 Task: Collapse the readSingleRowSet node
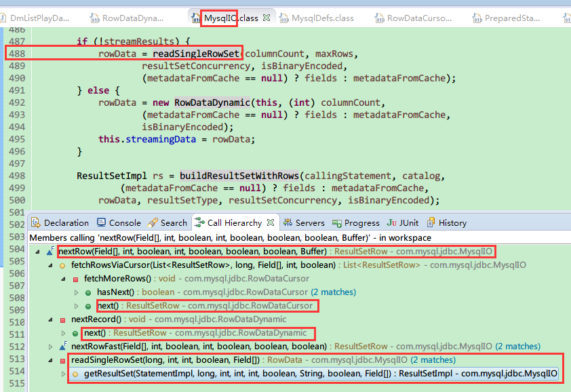pyautogui.click(x=50, y=361)
